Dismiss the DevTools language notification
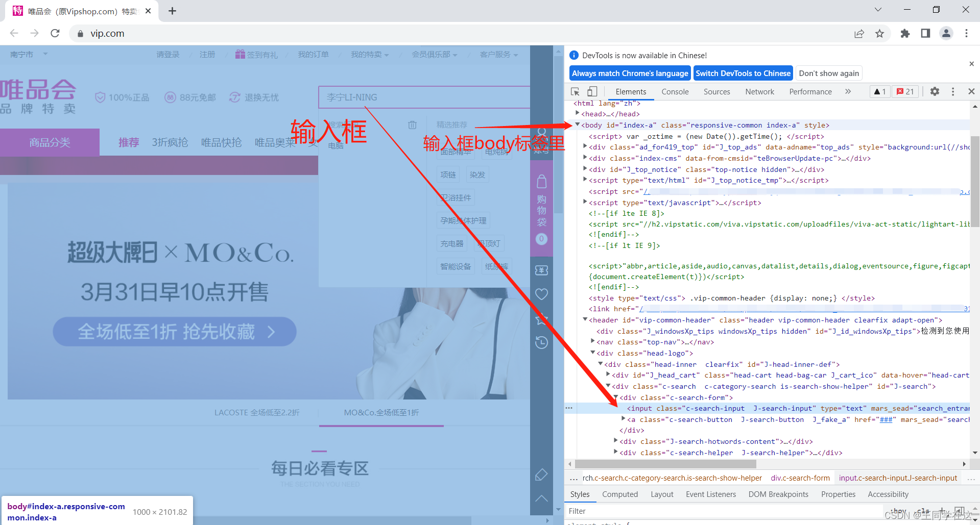Screen dimensions: 980x525 pos(971,64)
